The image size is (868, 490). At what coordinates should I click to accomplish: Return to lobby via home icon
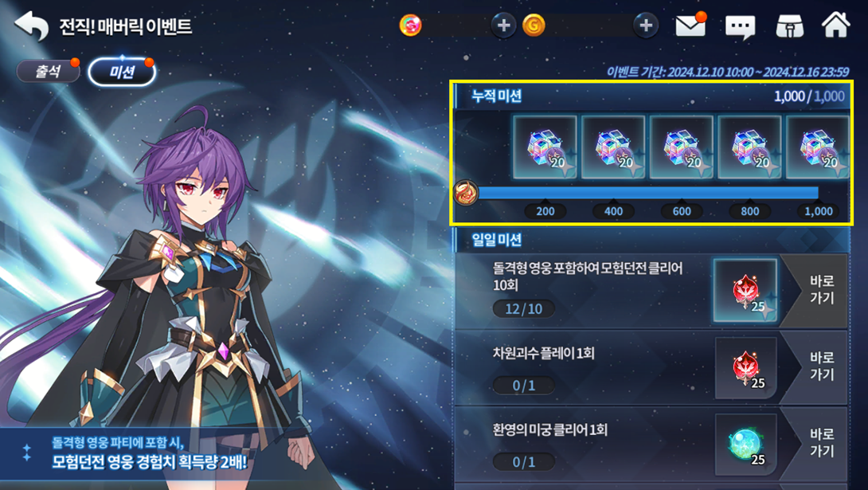(x=836, y=25)
